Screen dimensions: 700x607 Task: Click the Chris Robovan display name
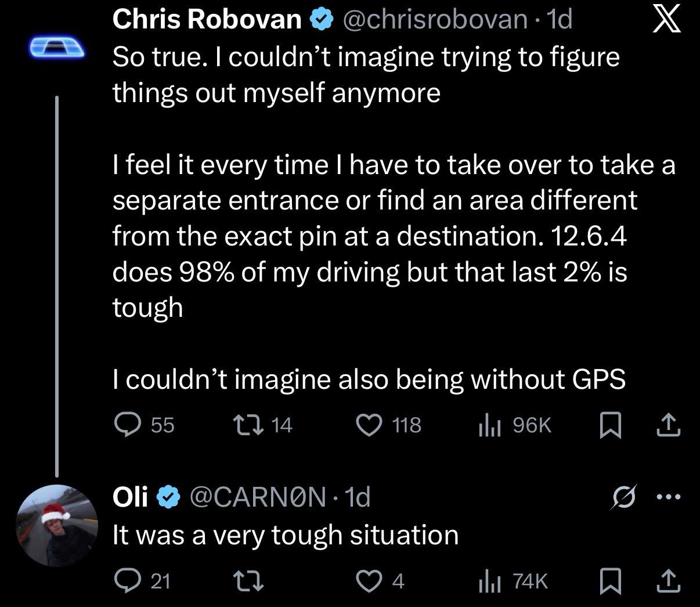(x=207, y=20)
